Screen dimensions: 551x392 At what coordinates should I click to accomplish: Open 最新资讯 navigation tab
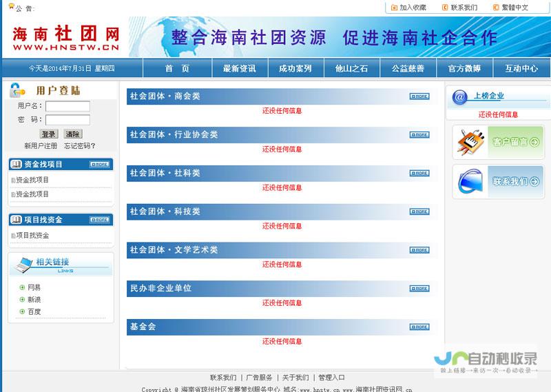(x=240, y=68)
